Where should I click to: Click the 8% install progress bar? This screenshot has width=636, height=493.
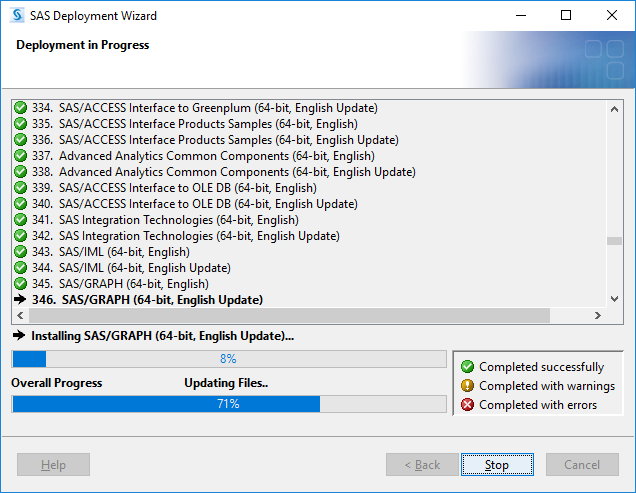tap(229, 359)
